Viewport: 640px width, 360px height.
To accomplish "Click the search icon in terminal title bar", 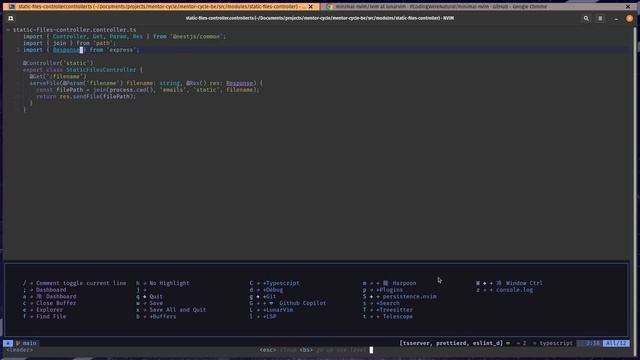I will pos(586,18).
